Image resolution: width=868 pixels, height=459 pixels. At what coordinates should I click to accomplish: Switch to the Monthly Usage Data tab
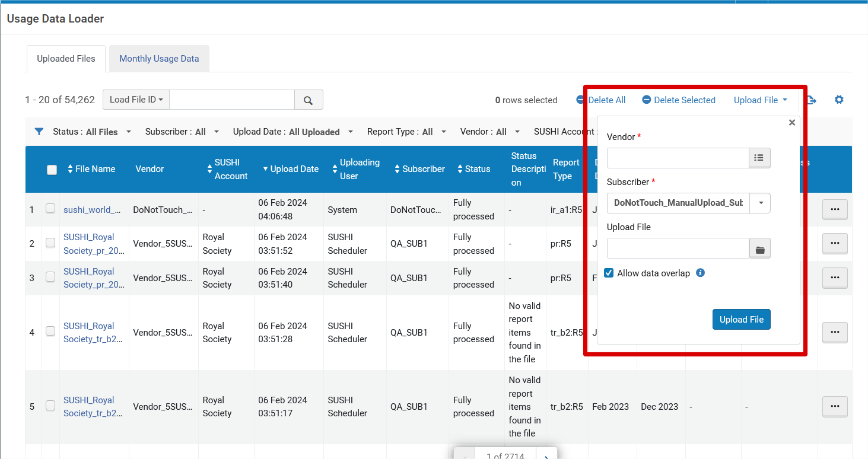159,59
